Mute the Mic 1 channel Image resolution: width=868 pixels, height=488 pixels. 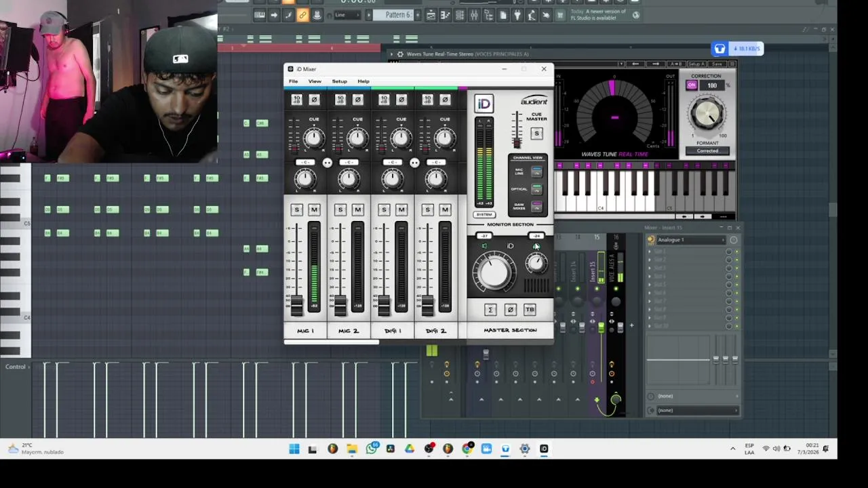pos(314,210)
